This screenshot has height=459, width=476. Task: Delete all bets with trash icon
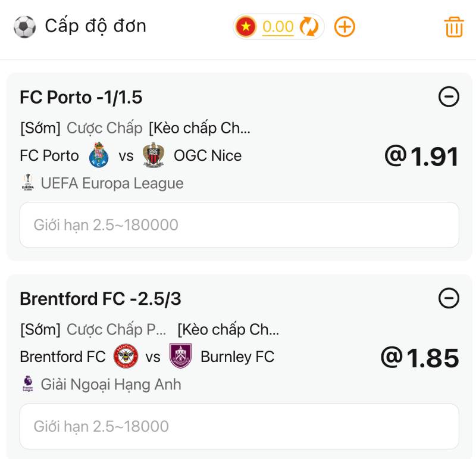click(x=454, y=27)
